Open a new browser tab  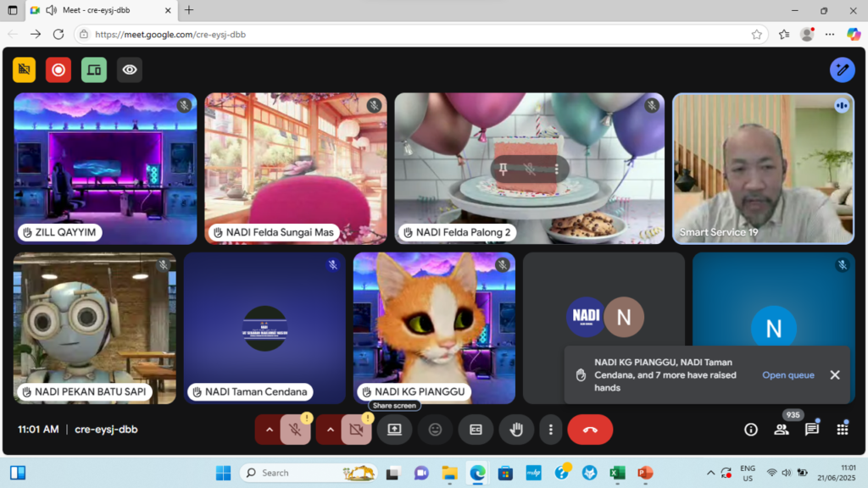(x=189, y=10)
